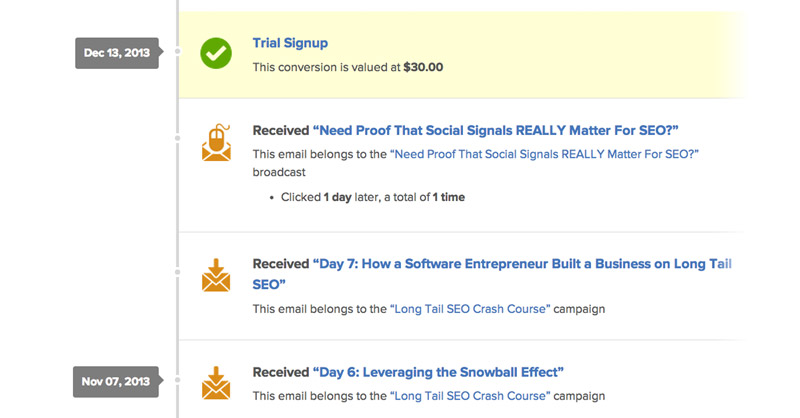
Task: Select the Dec 13, 2013 date marker
Action: click(x=118, y=53)
